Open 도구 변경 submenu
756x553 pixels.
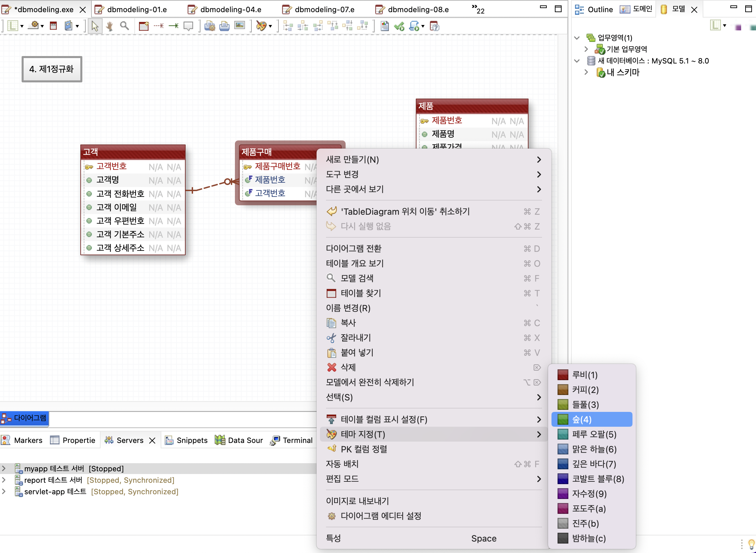coord(434,175)
